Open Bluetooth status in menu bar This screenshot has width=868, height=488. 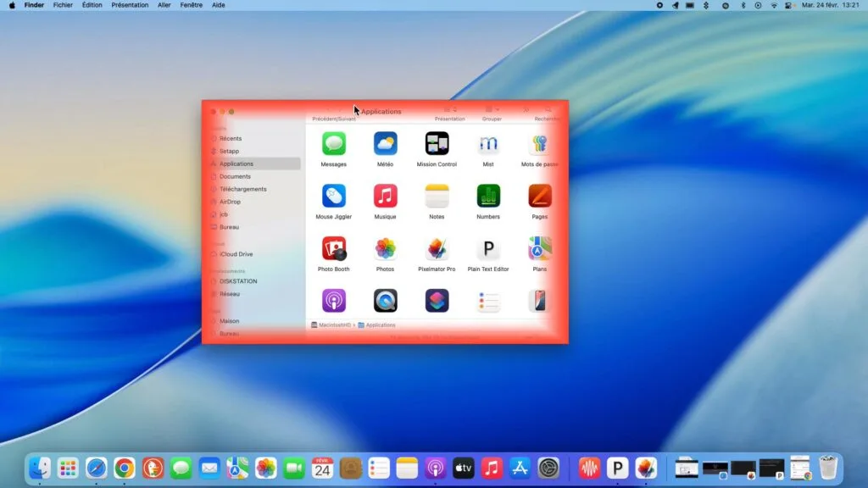(743, 5)
